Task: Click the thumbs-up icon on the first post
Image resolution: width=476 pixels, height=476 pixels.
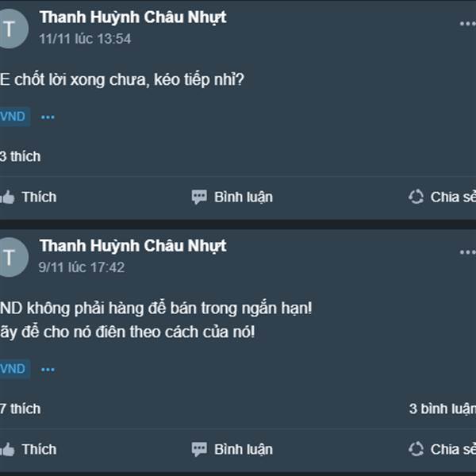Action: coord(7,198)
